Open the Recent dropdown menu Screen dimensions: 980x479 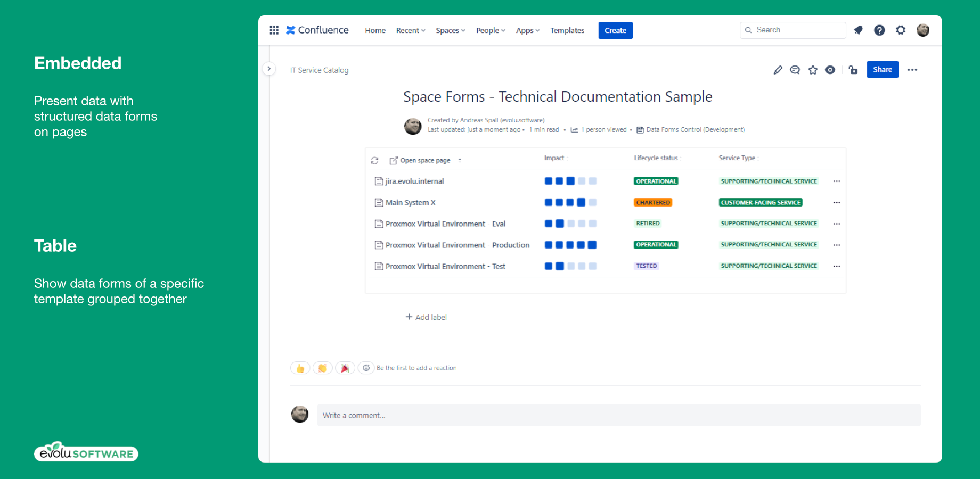tap(411, 30)
